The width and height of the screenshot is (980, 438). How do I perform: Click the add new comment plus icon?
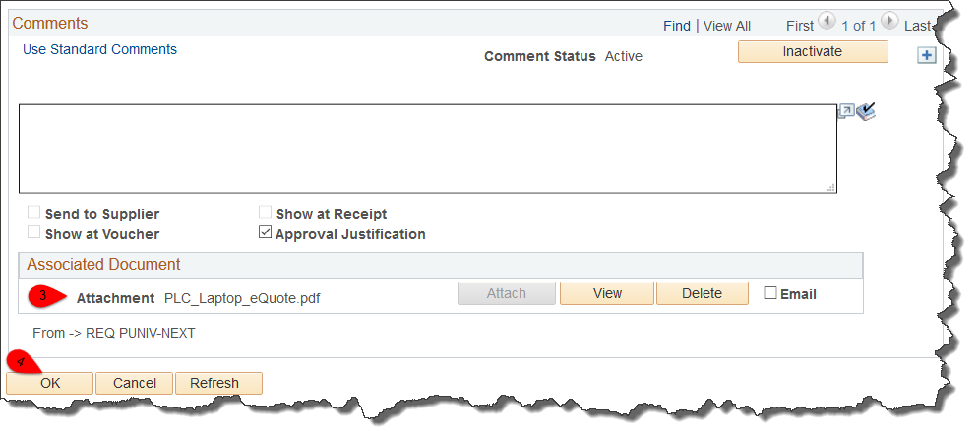tap(926, 56)
